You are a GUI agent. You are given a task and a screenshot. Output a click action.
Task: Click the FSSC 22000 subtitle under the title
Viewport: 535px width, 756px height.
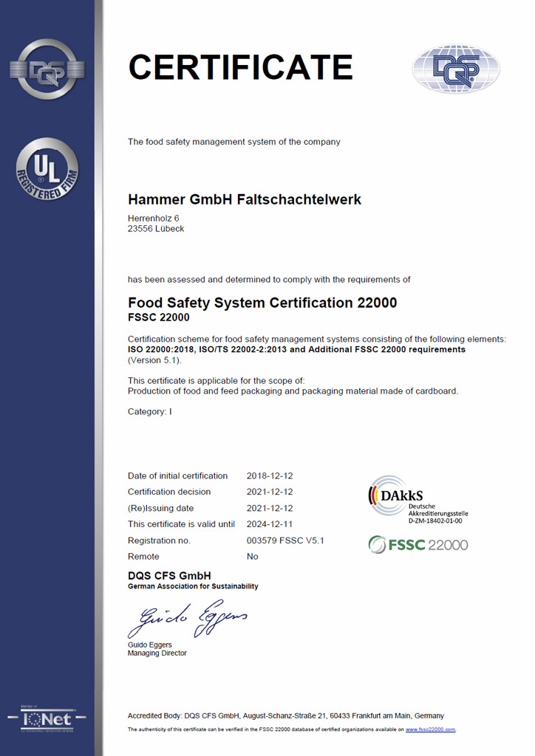[159, 317]
